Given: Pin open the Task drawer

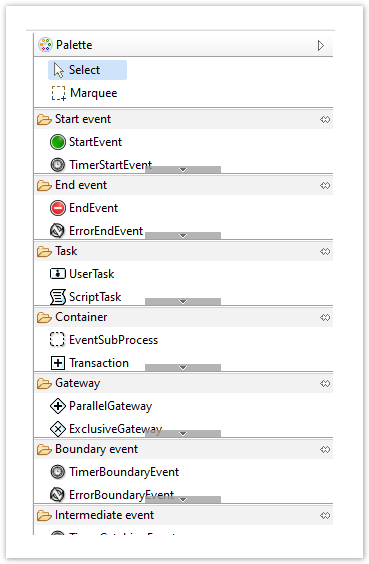Looking at the screenshot, I should pyautogui.click(x=325, y=251).
